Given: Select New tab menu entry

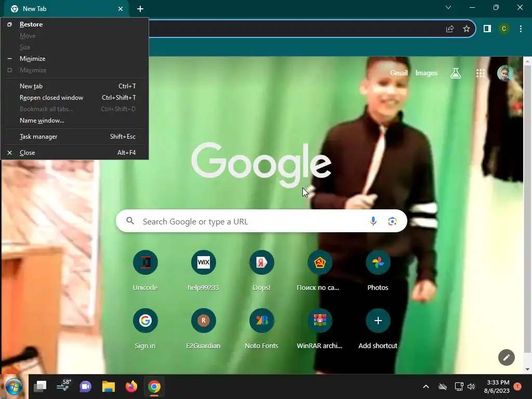Looking at the screenshot, I should pyautogui.click(x=75, y=86).
